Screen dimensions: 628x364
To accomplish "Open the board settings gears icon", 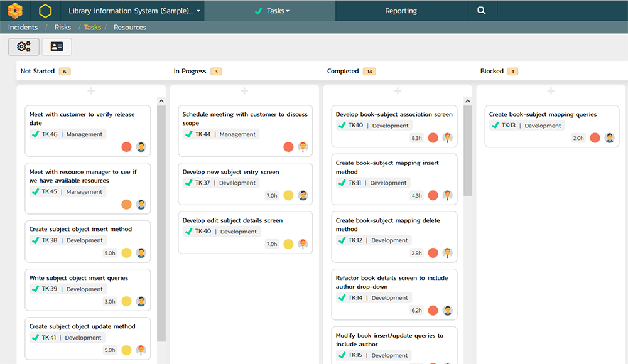I will point(24,46).
